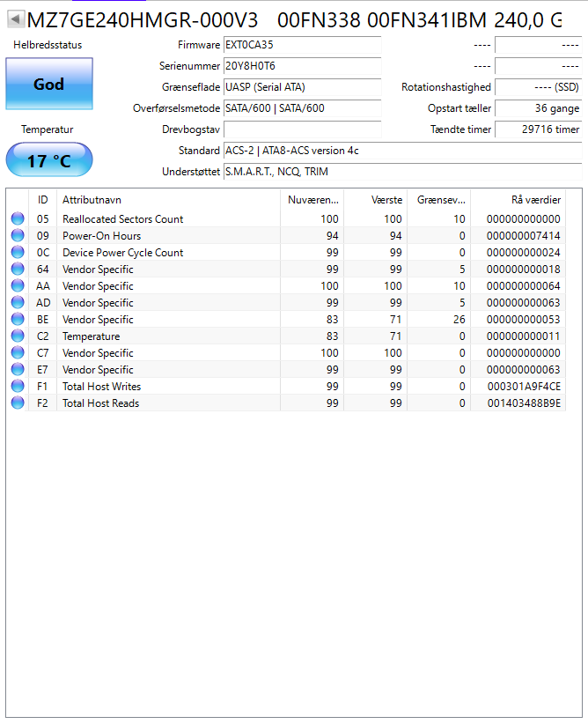588x724 pixels.
Task: Click the ID column header
Action: (x=43, y=200)
